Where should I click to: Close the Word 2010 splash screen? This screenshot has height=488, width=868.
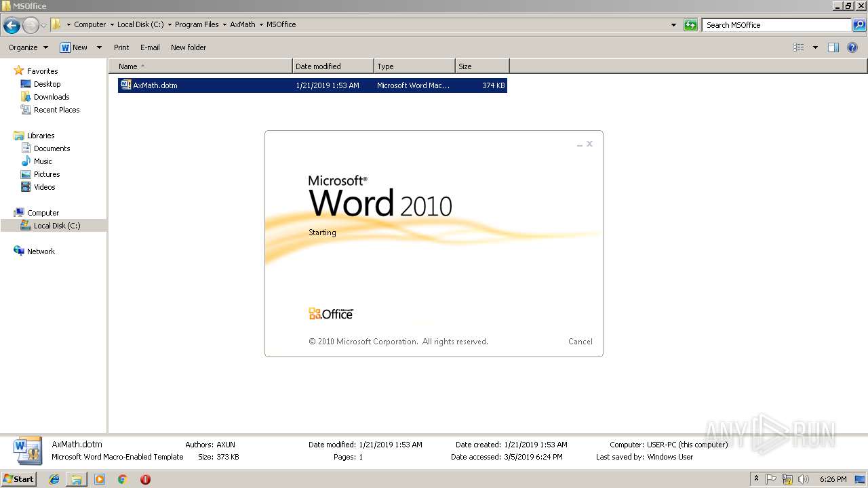[590, 144]
